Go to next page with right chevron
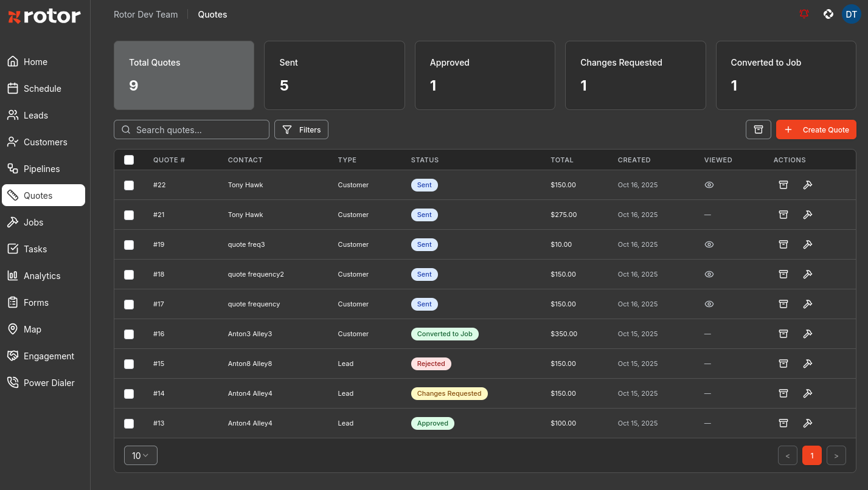The image size is (868, 490). [x=836, y=455]
